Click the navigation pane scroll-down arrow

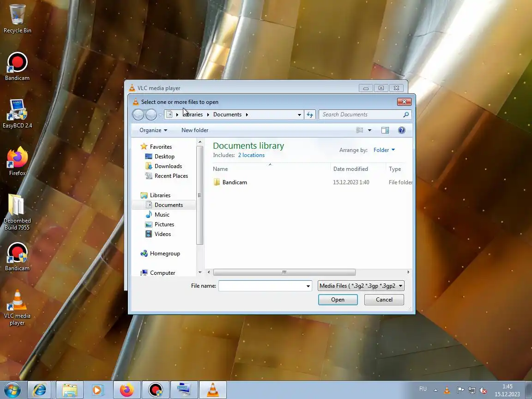200,272
